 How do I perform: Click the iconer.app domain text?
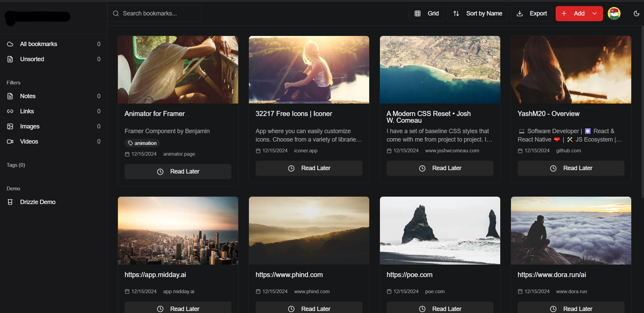pyautogui.click(x=306, y=151)
